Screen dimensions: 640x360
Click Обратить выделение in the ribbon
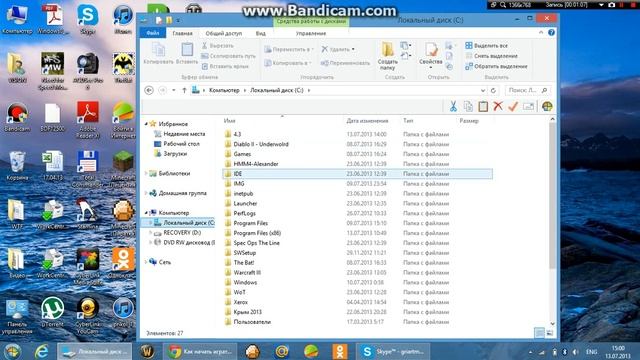496,66
